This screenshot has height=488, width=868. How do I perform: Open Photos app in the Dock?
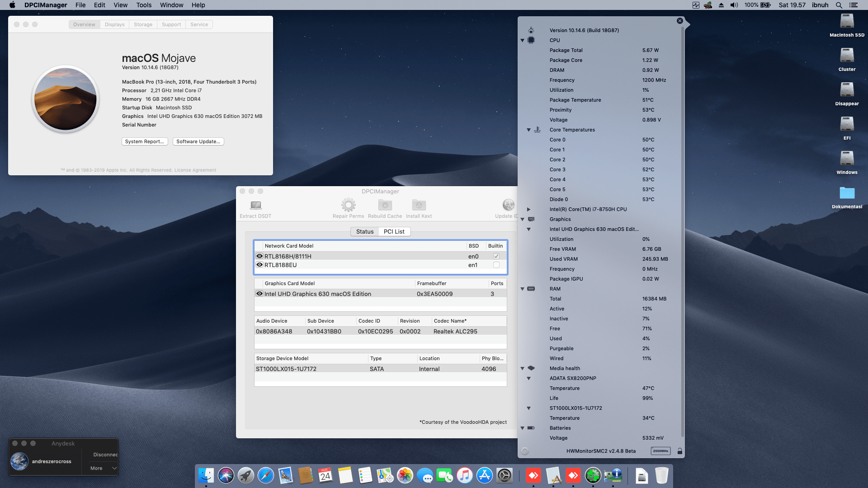click(x=405, y=475)
